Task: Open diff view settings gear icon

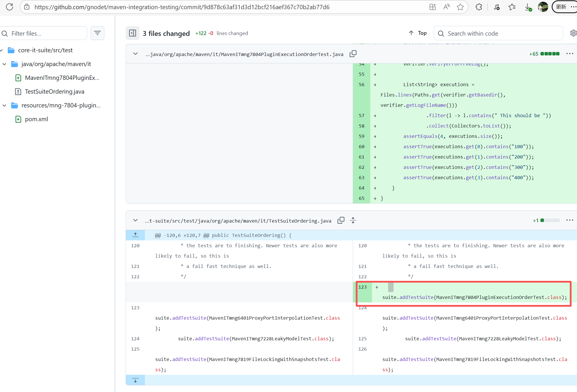Action: pos(573,33)
